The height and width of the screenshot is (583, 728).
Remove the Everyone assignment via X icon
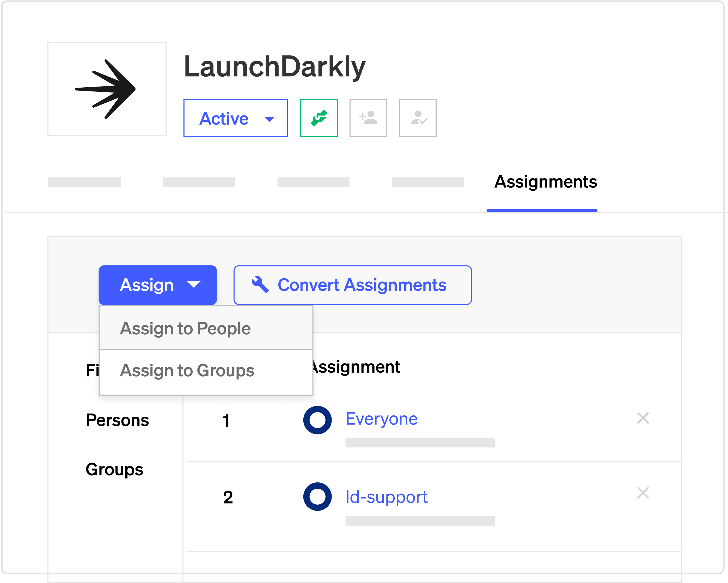tap(643, 419)
